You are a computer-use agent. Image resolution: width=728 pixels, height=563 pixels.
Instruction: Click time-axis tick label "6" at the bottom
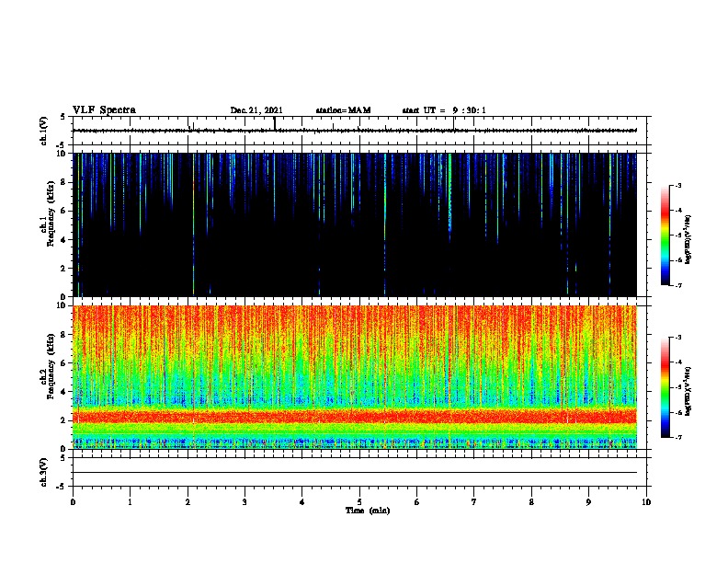click(x=417, y=502)
